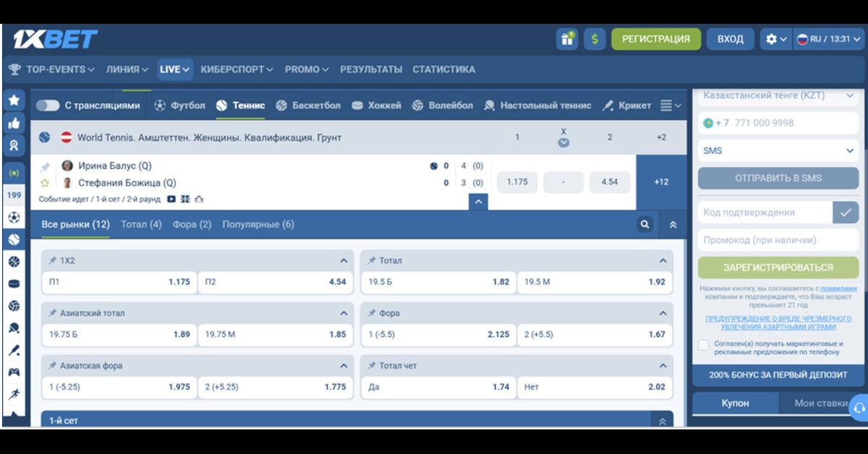This screenshot has height=454, width=868.
Task: Check the marketing offers consent checkbox
Action: click(704, 346)
